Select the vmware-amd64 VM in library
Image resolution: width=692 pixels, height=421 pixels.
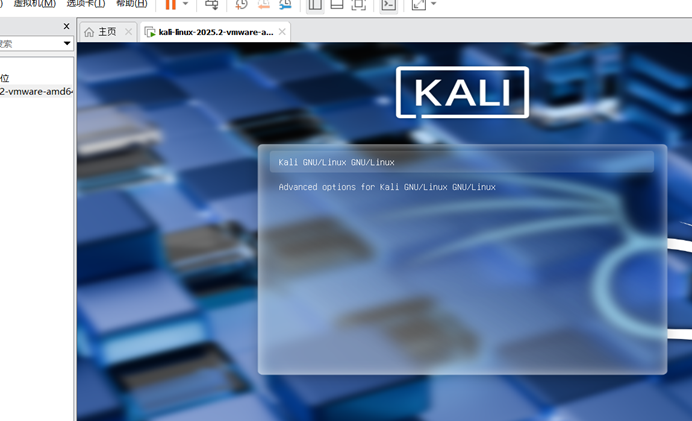point(36,91)
